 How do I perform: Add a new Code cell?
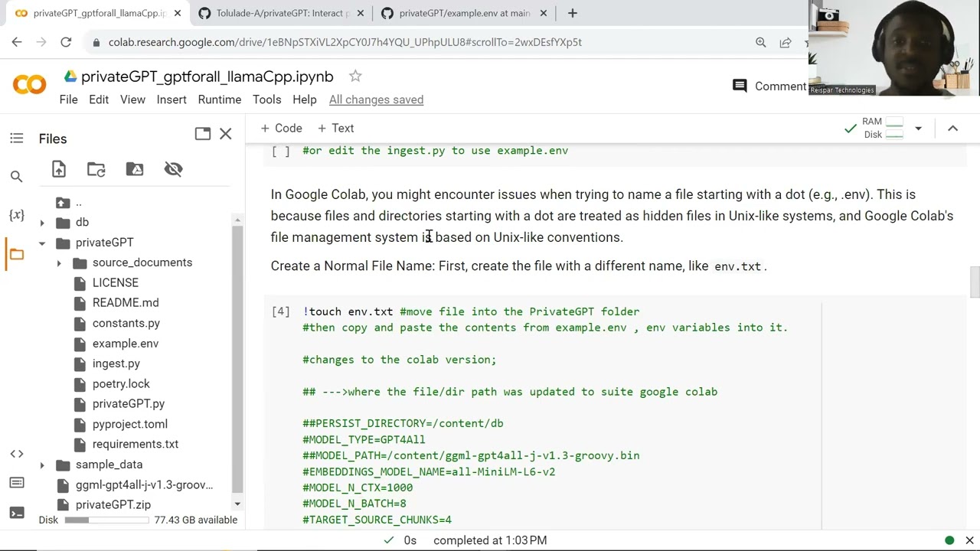coord(281,128)
